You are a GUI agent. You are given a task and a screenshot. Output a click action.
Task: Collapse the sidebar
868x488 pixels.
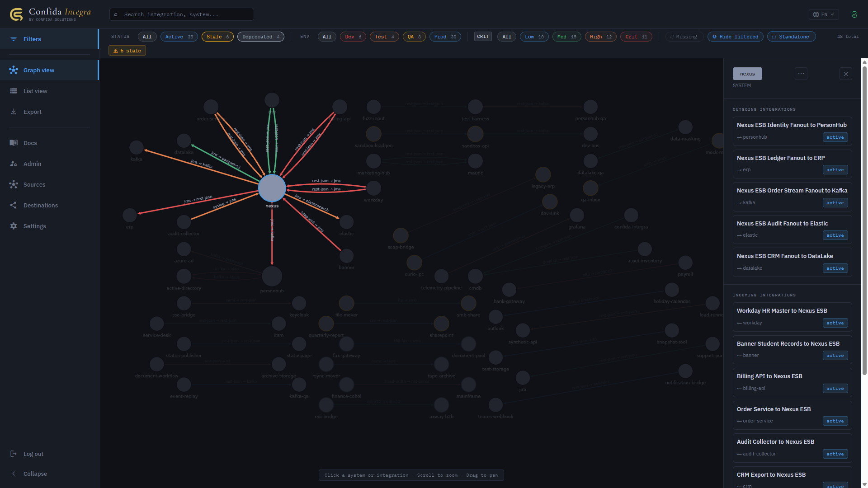pos(49,474)
